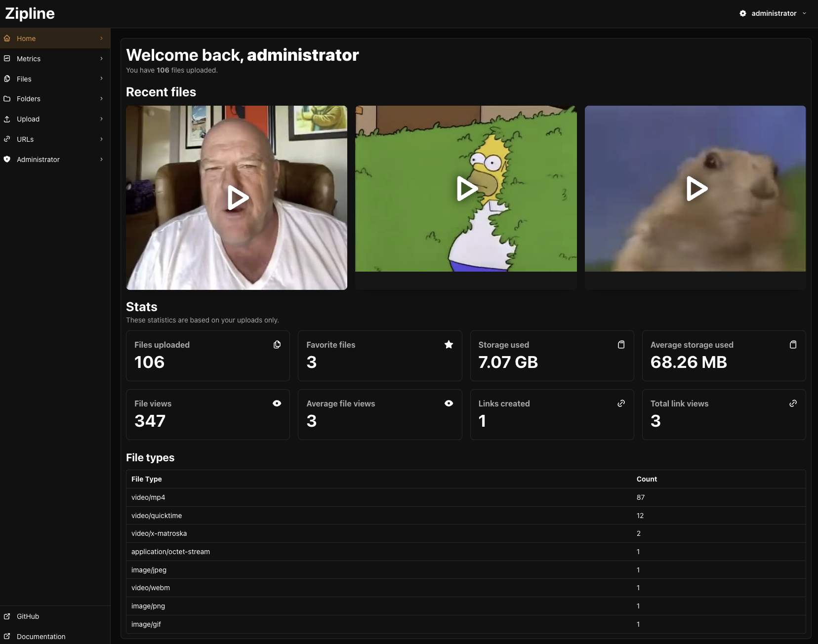The height and width of the screenshot is (644, 818).
Task: Click the link icon on Links created card
Action: [621, 403]
